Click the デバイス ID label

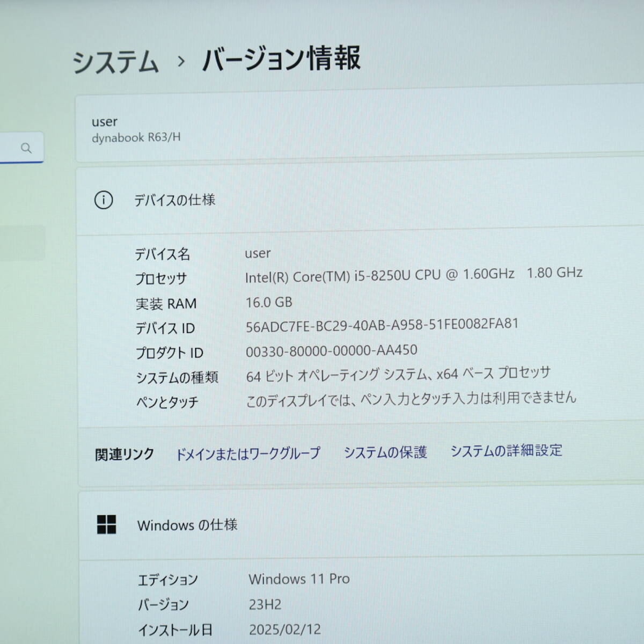(165, 328)
